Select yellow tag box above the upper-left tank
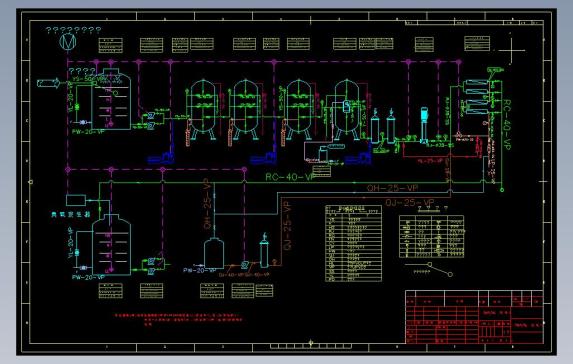Viewport: 573px width, 364px height. click(x=111, y=46)
